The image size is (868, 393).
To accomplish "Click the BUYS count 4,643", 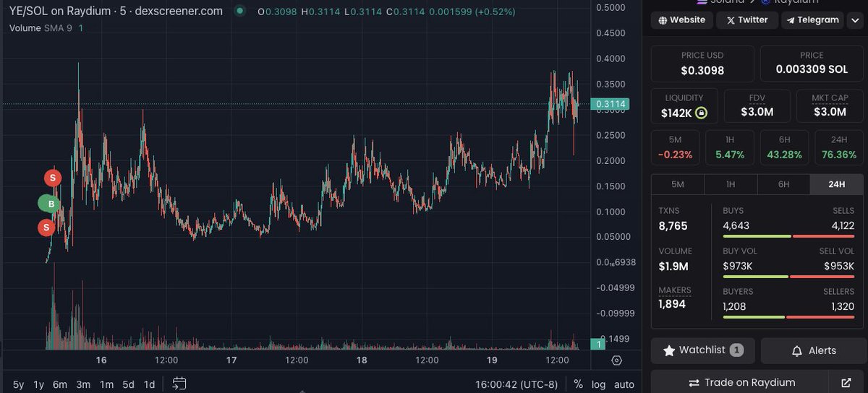I will point(736,226).
